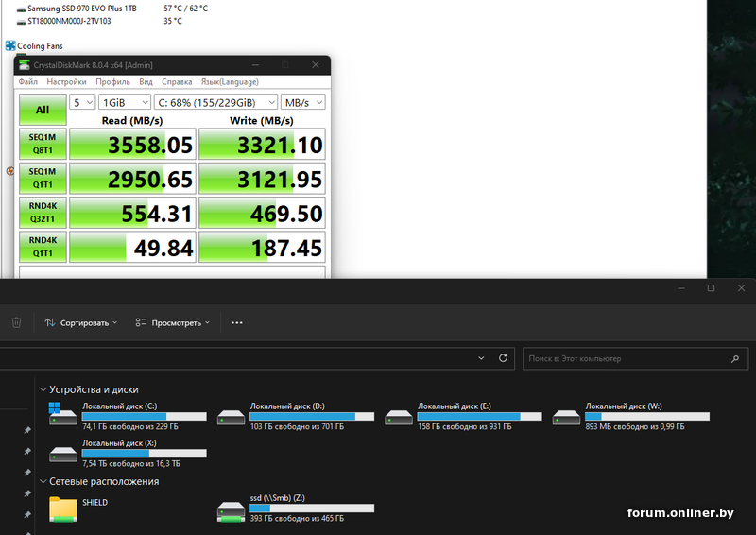The height and width of the screenshot is (535, 756).
Task: Open the MB/s unit dropdown
Action: (x=303, y=101)
